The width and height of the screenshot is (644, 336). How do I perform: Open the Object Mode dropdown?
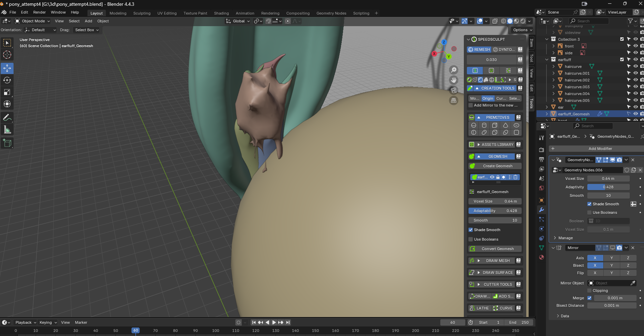[33, 21]
